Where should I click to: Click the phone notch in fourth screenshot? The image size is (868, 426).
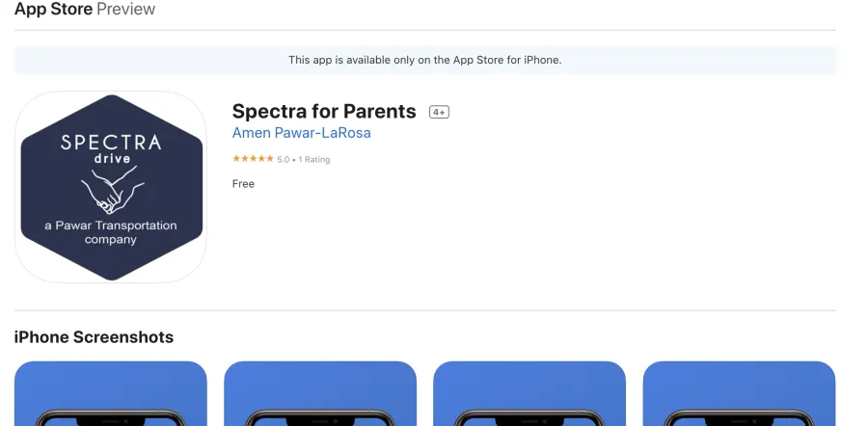pyautogui.click(x=740, y=420)
